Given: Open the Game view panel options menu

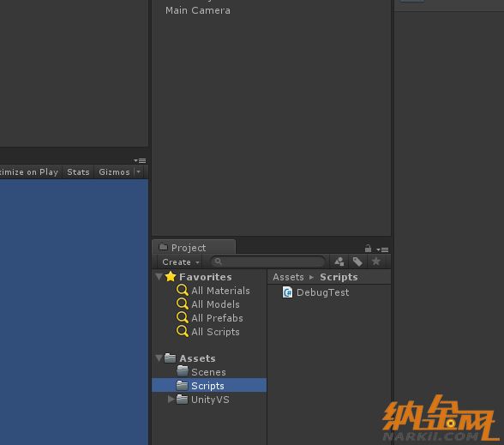Looking at the screenshot, I should pyautogui.click(x=140, y=160).
